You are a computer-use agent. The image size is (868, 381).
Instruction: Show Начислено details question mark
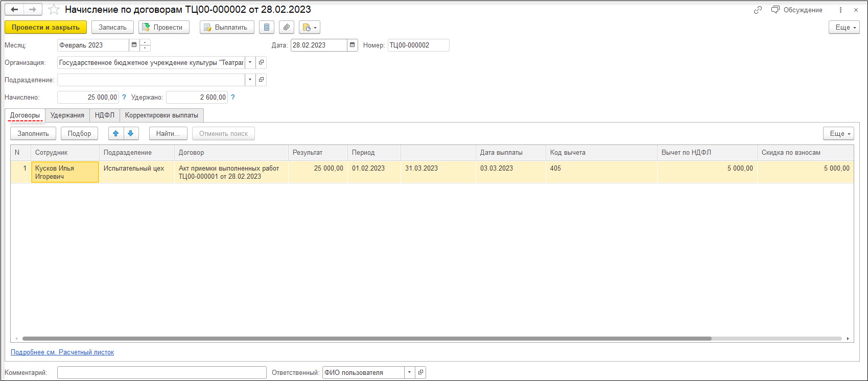click(124, 97)
